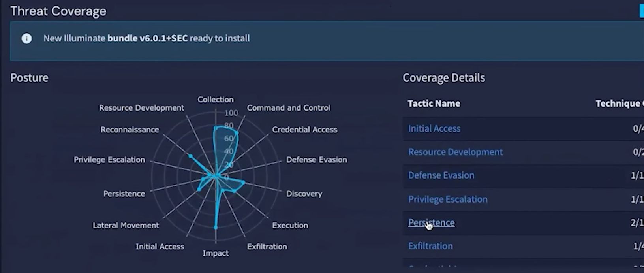Image resolution: width=644 pixels, height=273 pixels.
Task: Click the Credential Access radar label
Action: [x=305, y=130]
